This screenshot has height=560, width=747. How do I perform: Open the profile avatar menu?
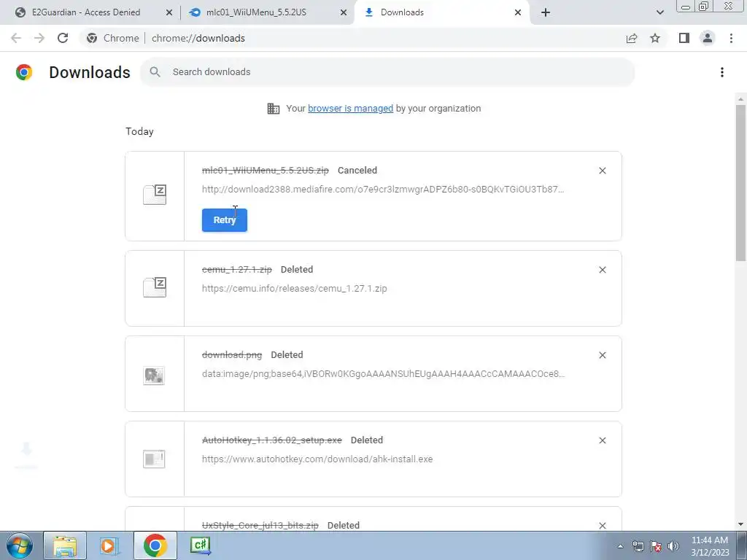pos(708,38)
